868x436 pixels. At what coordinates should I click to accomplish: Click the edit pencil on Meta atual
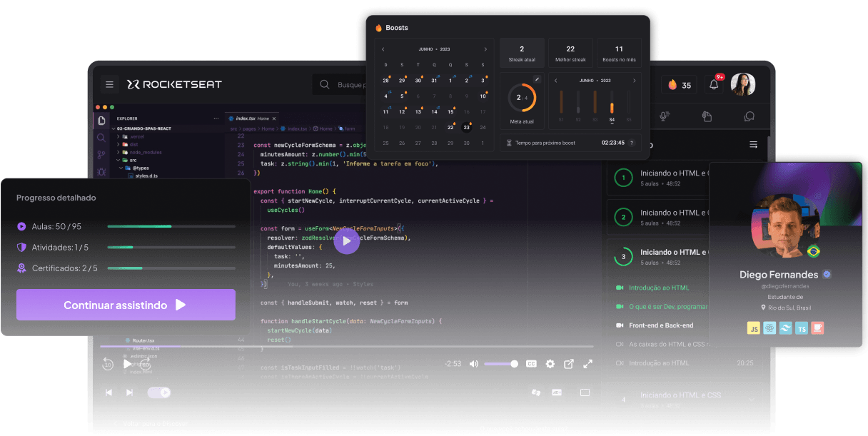[537, 79]
